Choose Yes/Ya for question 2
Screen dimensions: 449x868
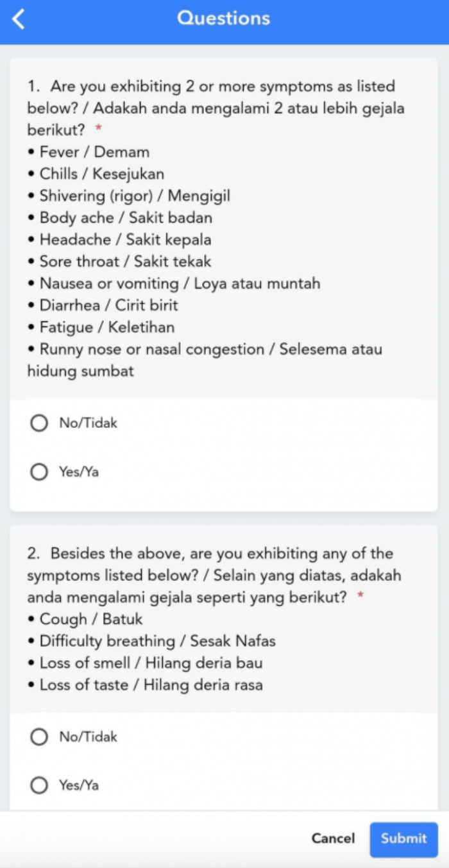[40, 785]
